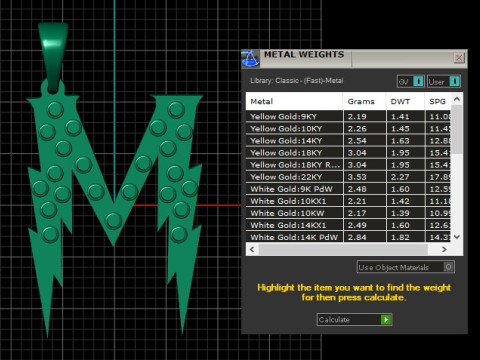The height and width of the screenshot is (360, 480).
Task: Click the SPG column header
Action: click(x=438, y=101)
